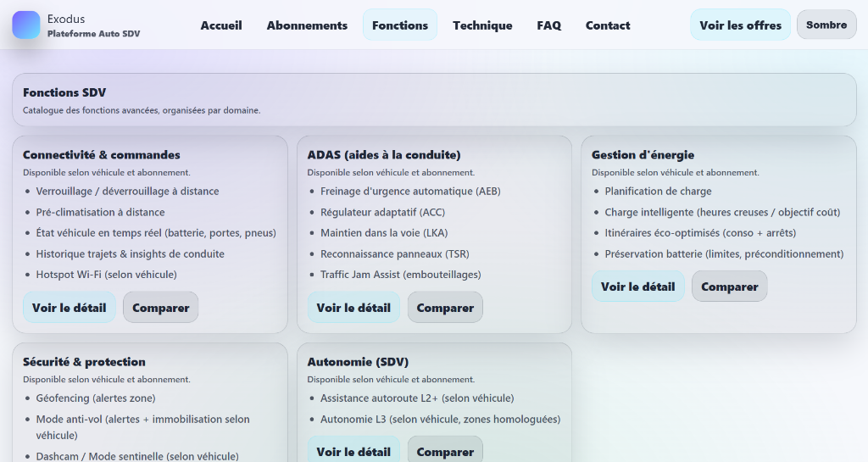
Task: Select Maintien dans la voie (LKA)
Action: 384,233
